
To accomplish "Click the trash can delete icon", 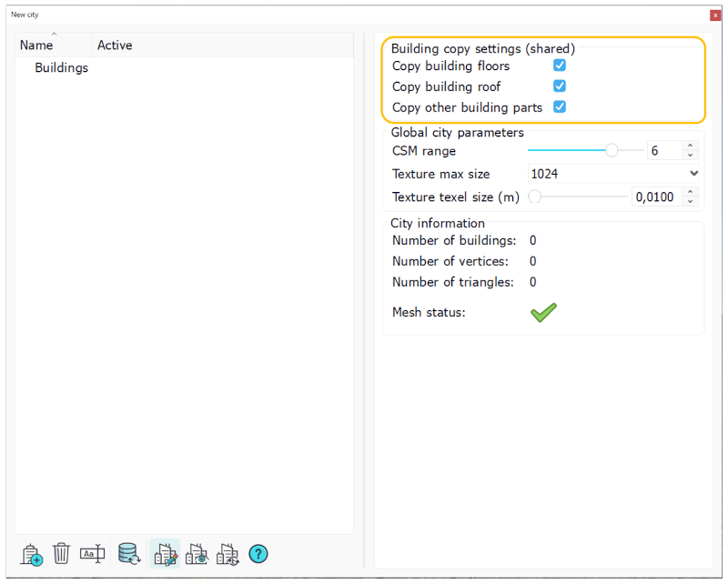I will [x=61, y=553].
